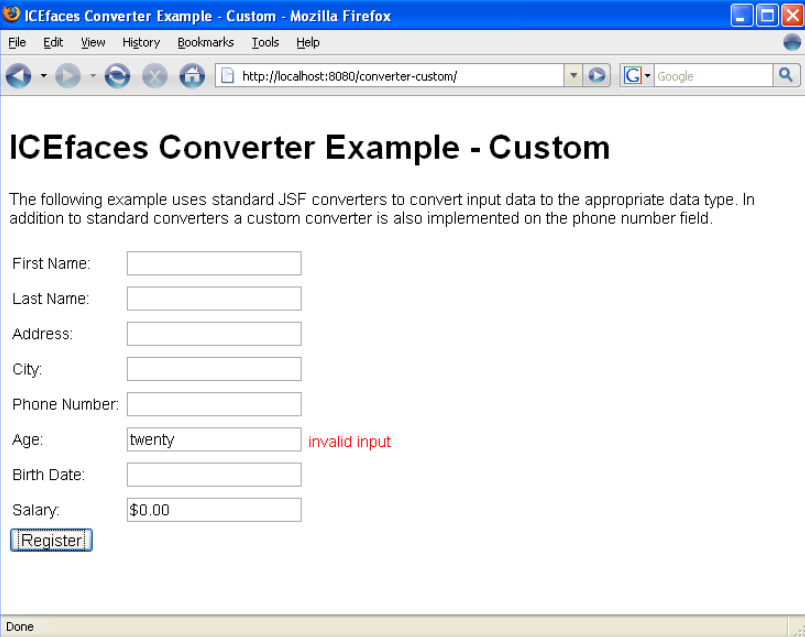805x637 pixels.
Task: Focus the Phone Number input field
Action: point(214,404)
